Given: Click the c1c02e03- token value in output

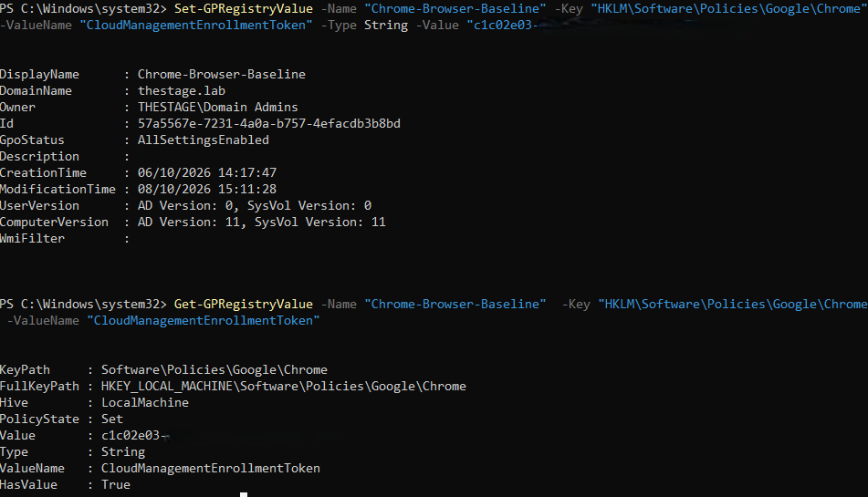Looking at the screenshot, I should point(134,436).
